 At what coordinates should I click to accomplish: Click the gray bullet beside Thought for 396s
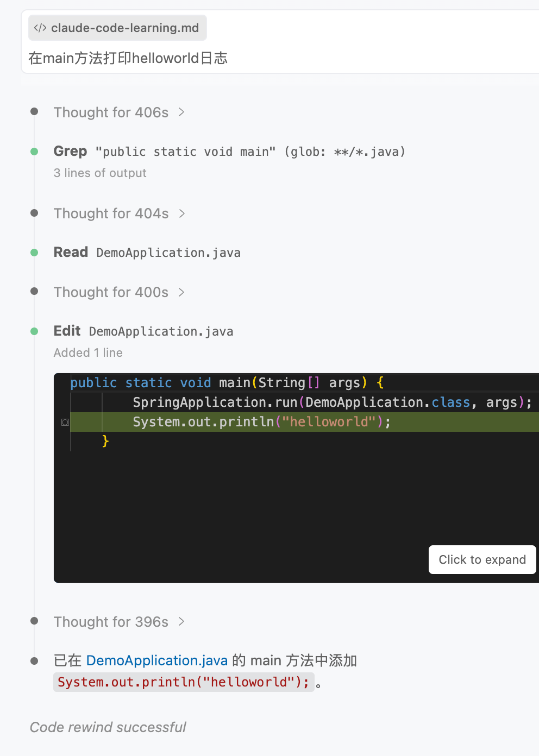(34, 621)
